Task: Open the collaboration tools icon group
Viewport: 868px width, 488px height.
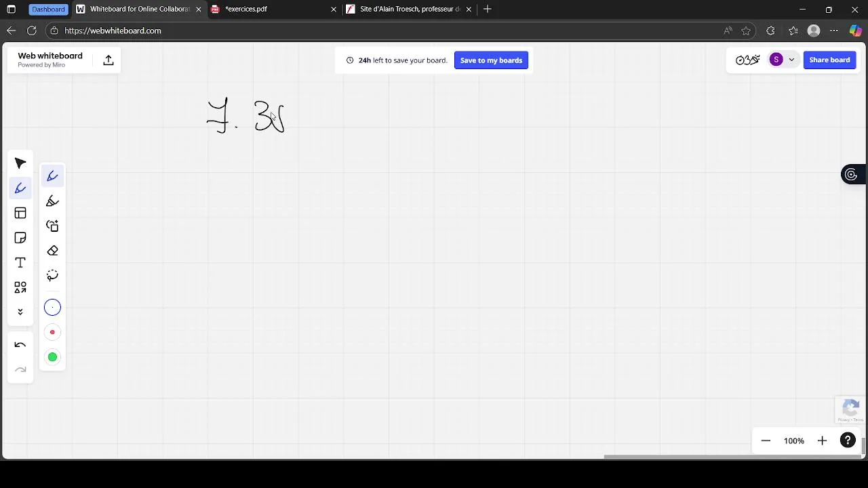Action: pyautogui.click(x=747, y=60)
